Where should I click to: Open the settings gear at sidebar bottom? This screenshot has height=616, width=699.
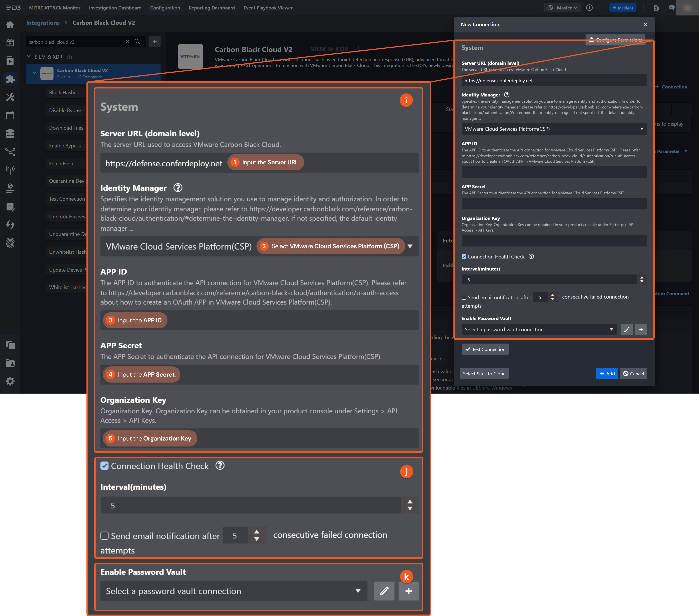pos(10,381)
